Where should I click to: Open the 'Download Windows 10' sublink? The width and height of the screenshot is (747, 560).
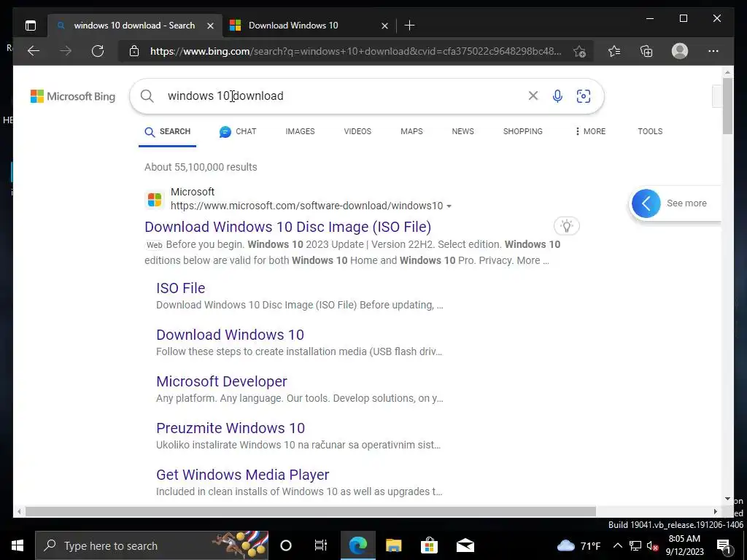[x=230, y=335]
